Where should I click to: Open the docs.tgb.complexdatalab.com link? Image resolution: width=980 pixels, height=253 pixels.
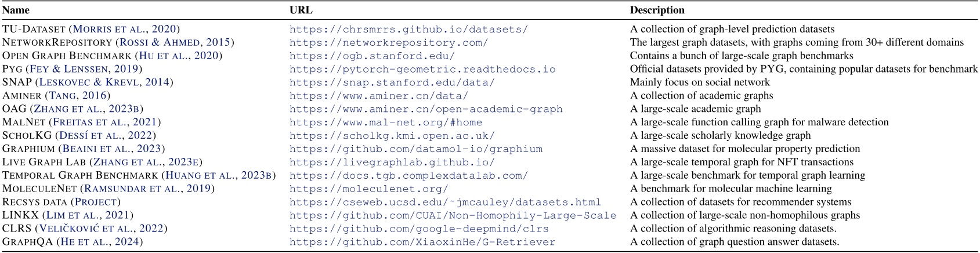click(x=409, y=176)
